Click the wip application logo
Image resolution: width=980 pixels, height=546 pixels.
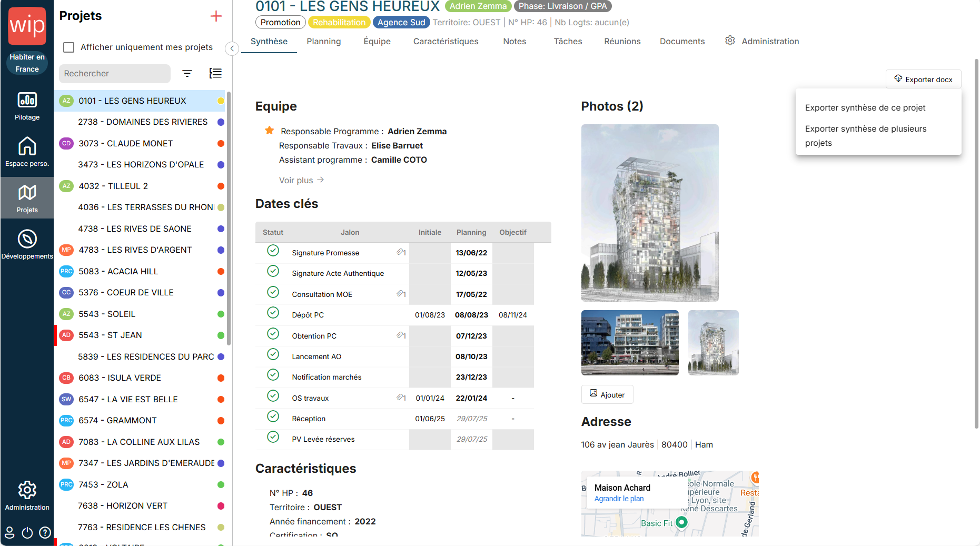[27, 26]
